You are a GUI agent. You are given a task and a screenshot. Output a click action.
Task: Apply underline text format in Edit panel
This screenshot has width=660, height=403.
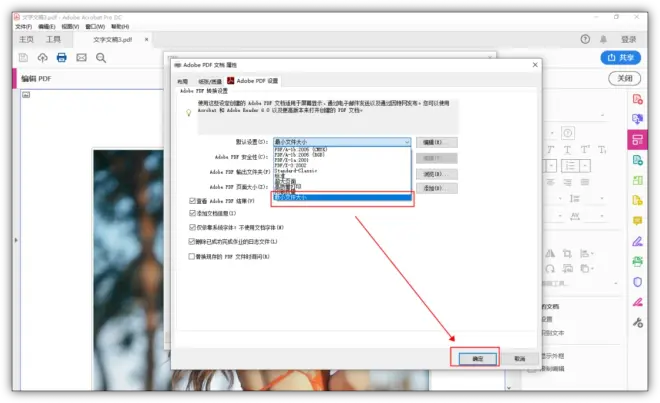(567, 150)
